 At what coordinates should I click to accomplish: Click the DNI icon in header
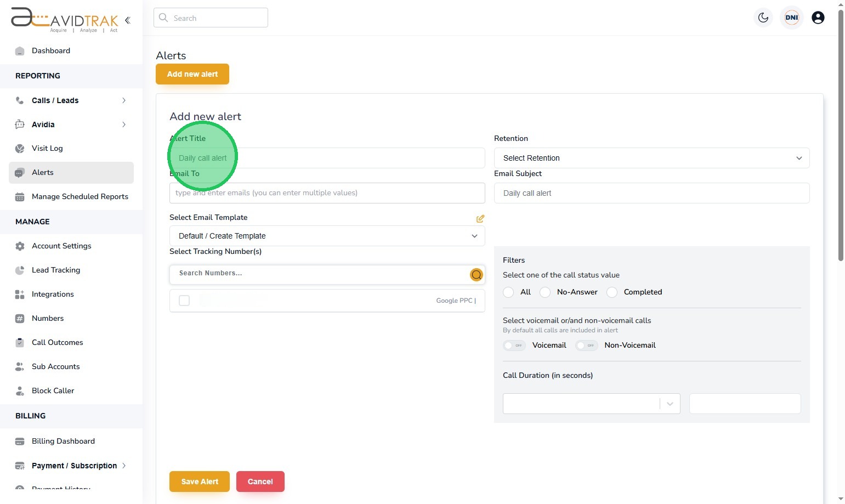(791, 18)
